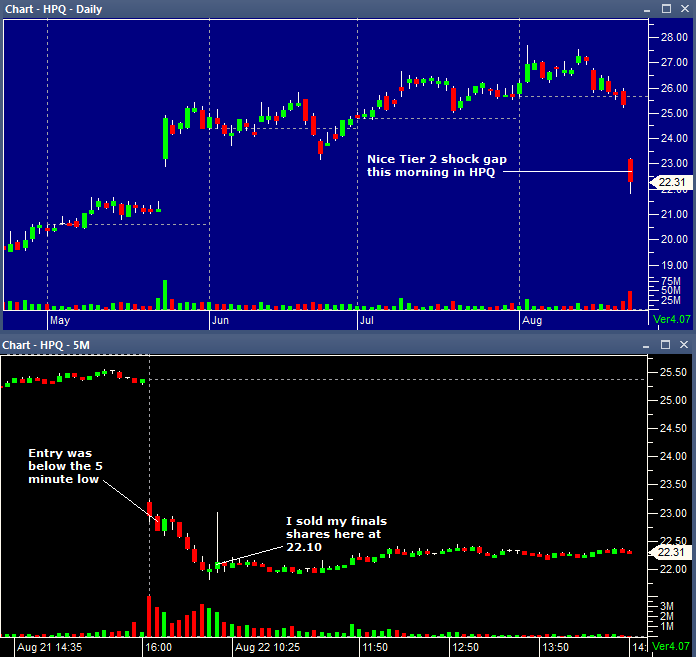Click the 24.00 price level on 5M axis
This screenshot has height=657, width=696.
(x=673, y=456)
